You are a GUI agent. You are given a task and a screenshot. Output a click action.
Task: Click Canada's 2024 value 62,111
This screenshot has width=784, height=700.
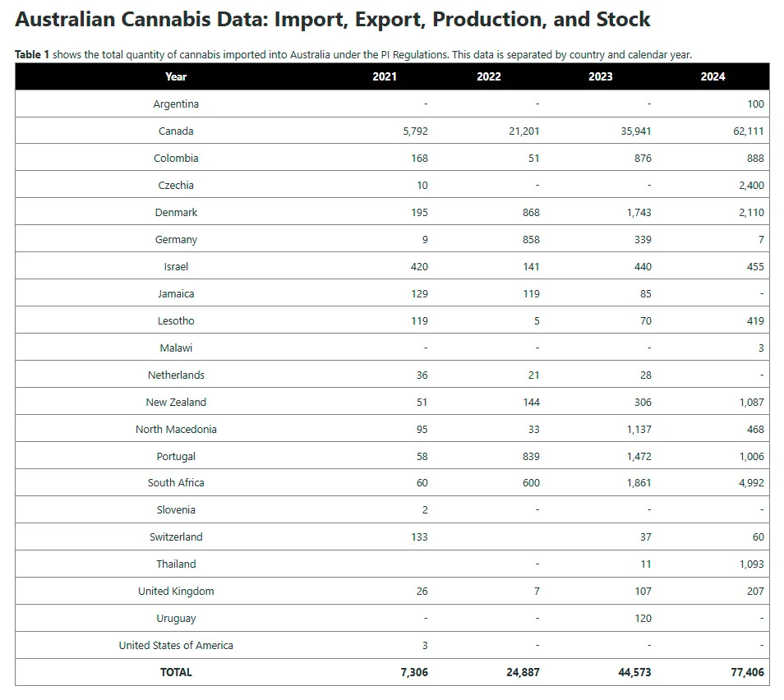point(748,131)
